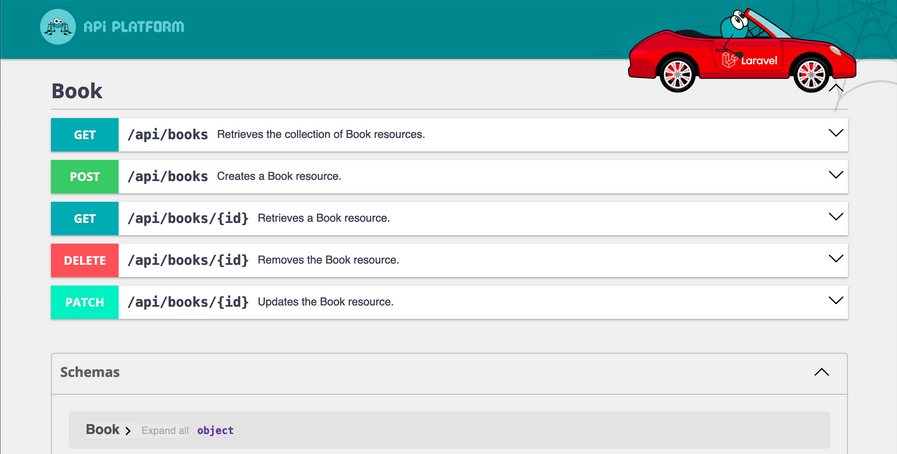The image size is (897, 454).
Task: Open the PATCH /api/books/{id} operation
Action: tap(449, 302)
